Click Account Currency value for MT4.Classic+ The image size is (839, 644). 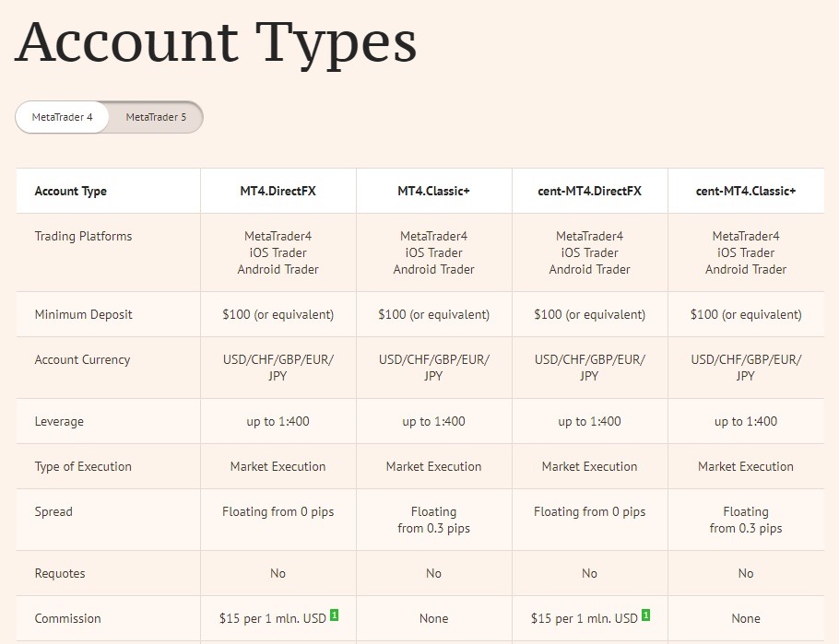tap(434, 368)
